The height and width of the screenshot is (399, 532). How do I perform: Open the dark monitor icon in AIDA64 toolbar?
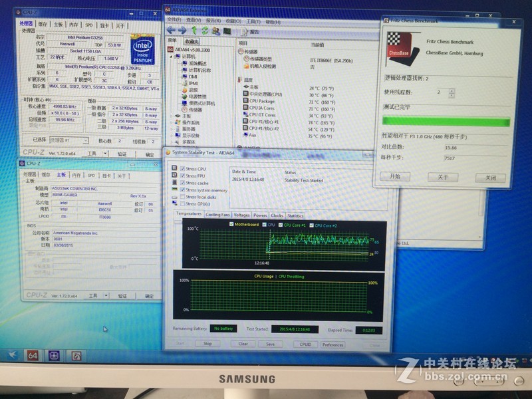coord(227,31)
